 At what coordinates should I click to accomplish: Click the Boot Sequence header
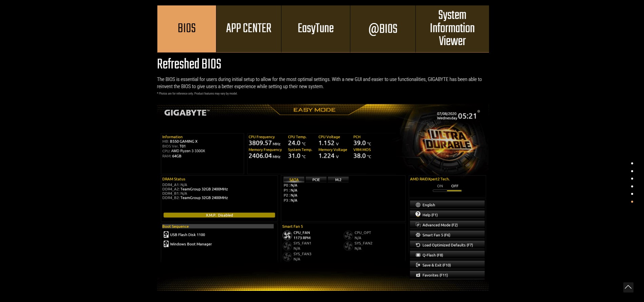click(x=218, y=226)
